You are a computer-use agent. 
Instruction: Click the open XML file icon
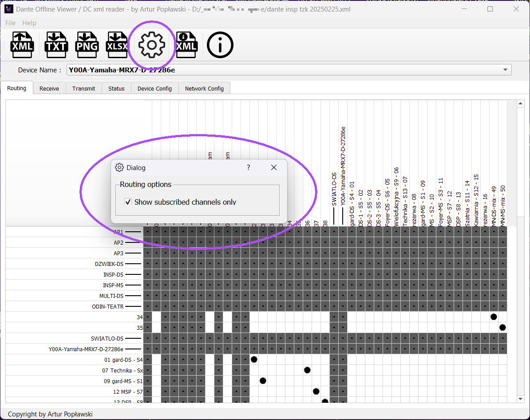[x=22, y=45]
